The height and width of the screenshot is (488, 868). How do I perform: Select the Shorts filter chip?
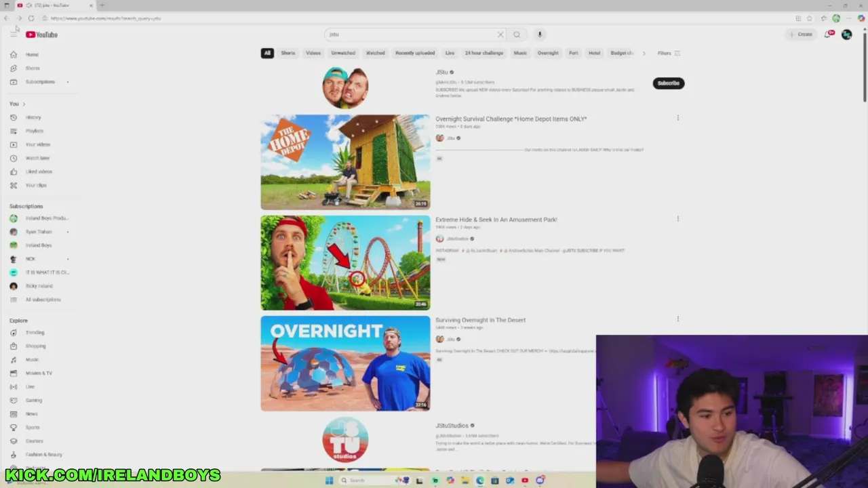point(288,53)
